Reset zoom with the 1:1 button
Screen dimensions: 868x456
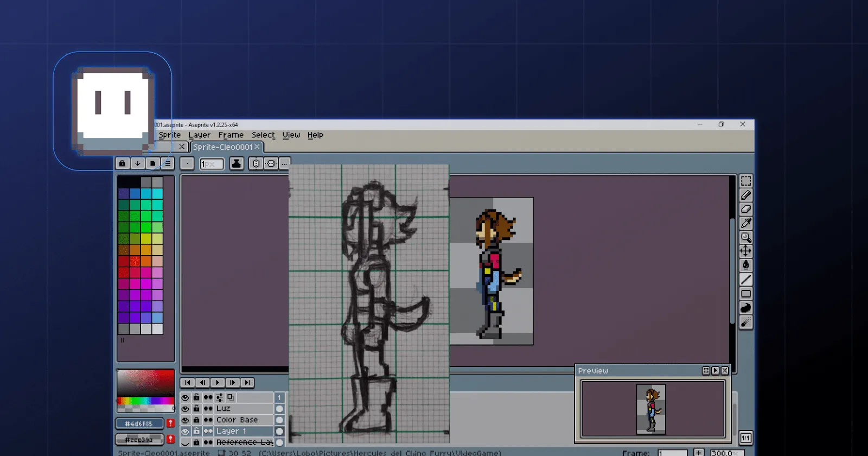pyautogui.click(x=746, y=438)
